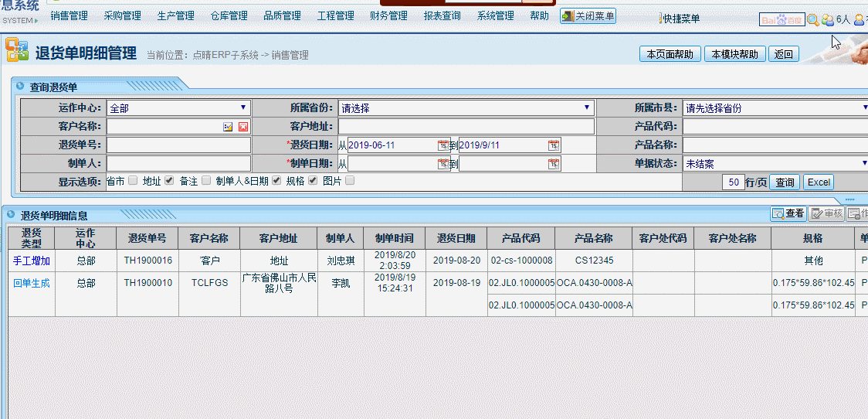This screenshot has width=868, height=419.
Task: Open the 手工增加 return type link
Action: (x=32, y=261)
